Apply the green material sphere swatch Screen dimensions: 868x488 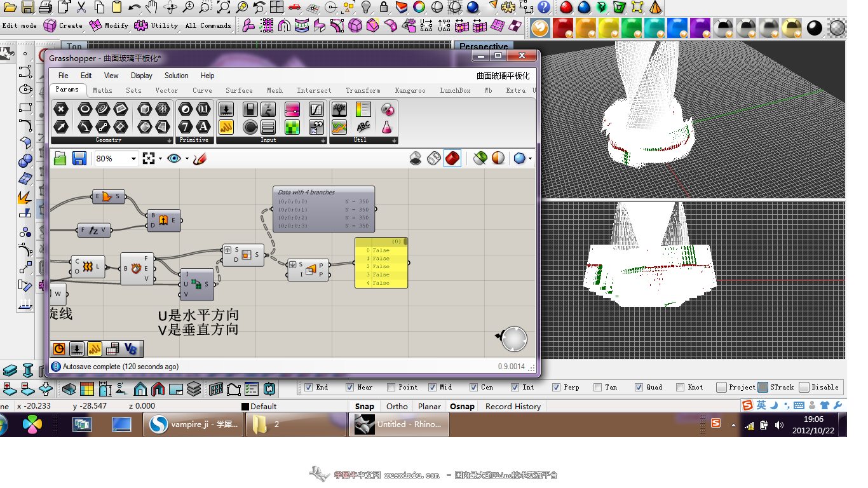click(x=632, y=27)
